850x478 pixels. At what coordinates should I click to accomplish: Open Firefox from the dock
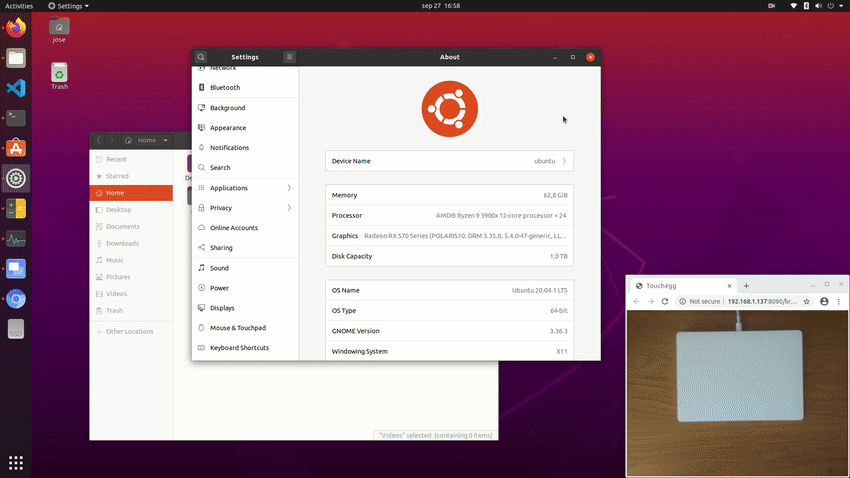click(x=16, y=28)
